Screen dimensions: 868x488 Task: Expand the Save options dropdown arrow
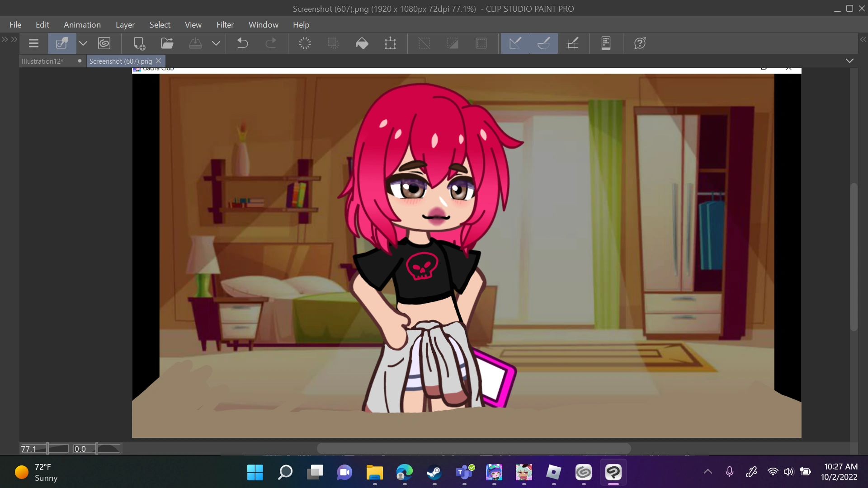coord(216,43)
